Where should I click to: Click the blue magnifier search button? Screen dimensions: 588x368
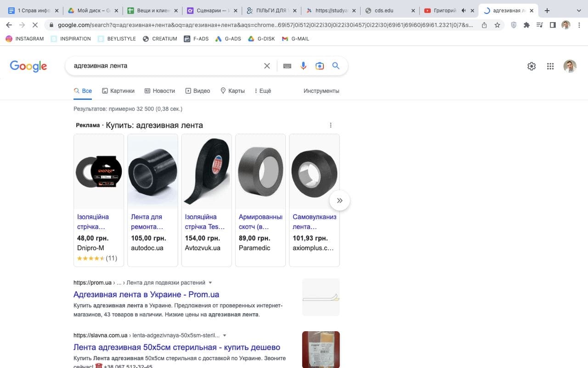point(336,66)
